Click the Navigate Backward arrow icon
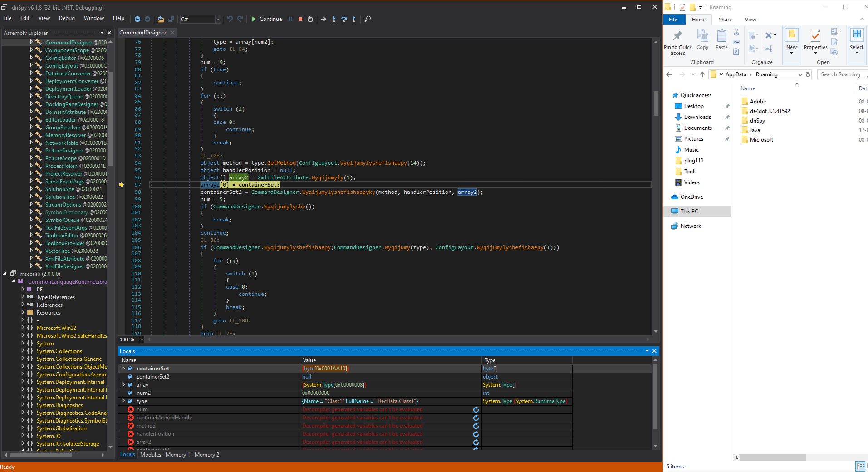This screenshot has height=472, width=868. 137,19
